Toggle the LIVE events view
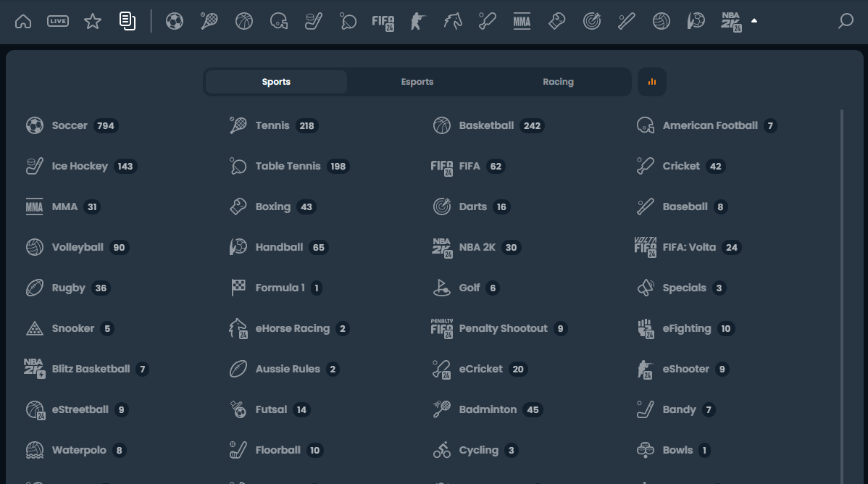 (58, 21)
